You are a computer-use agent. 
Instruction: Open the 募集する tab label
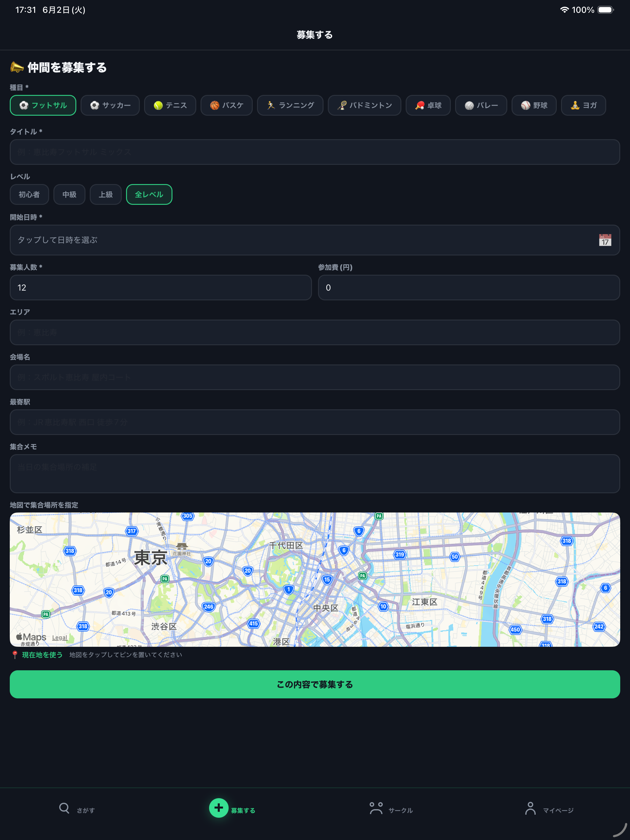click(x=243, y=810)
